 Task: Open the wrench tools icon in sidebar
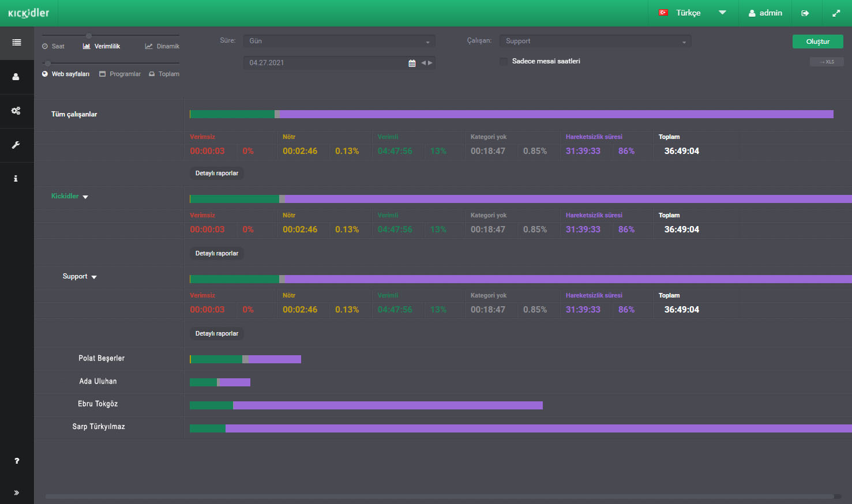point(16,145)
